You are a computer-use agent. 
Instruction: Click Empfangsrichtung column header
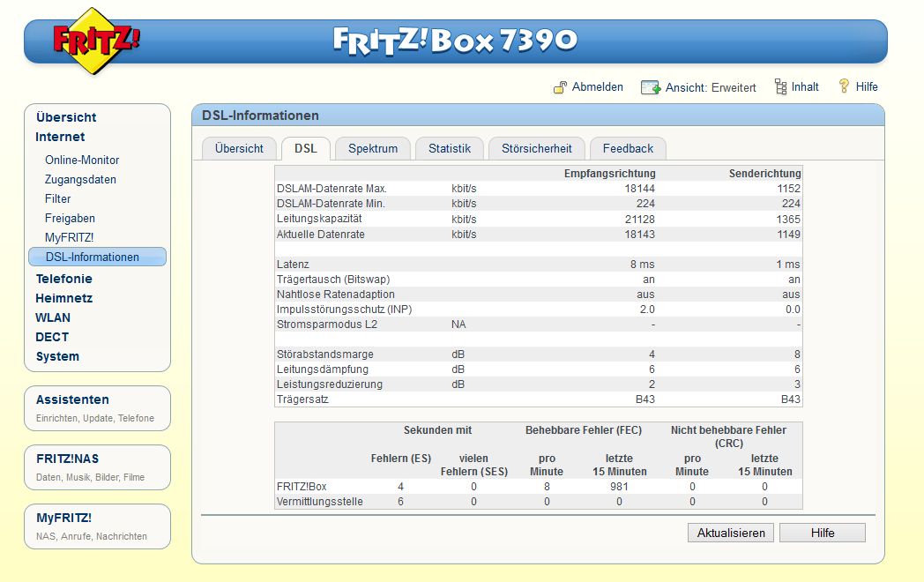coord(610,174)
